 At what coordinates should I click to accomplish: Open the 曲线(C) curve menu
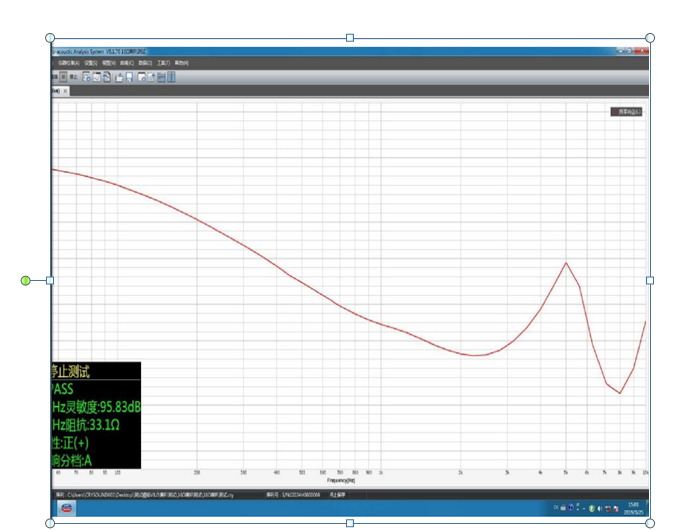[127, 63]
